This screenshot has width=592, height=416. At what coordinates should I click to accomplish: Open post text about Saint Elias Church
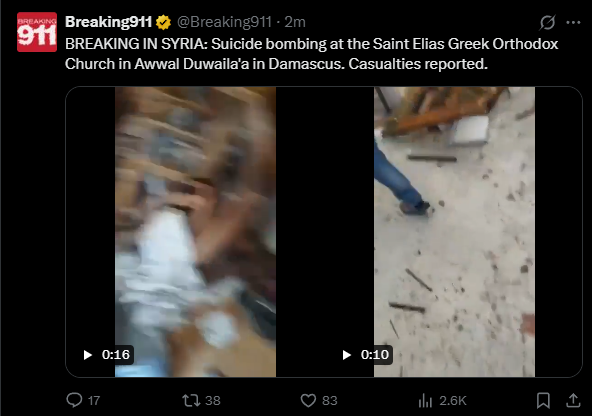[311, 54]
